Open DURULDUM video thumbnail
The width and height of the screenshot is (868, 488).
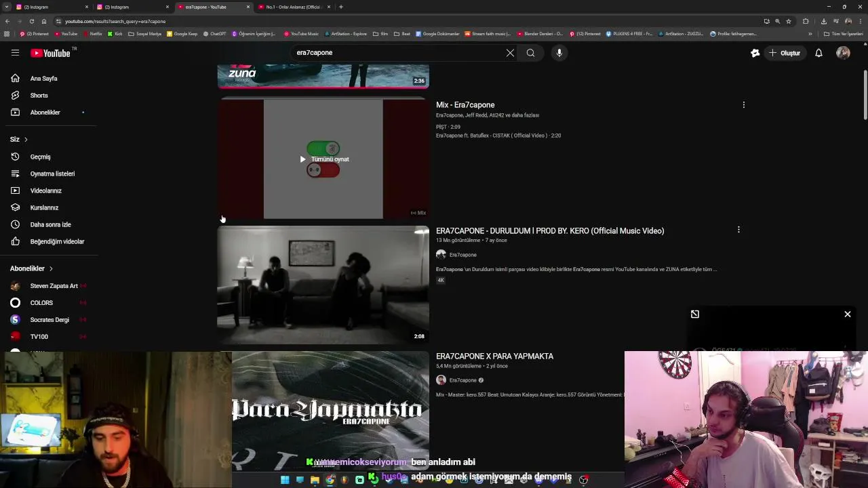(x=323, y=285)
